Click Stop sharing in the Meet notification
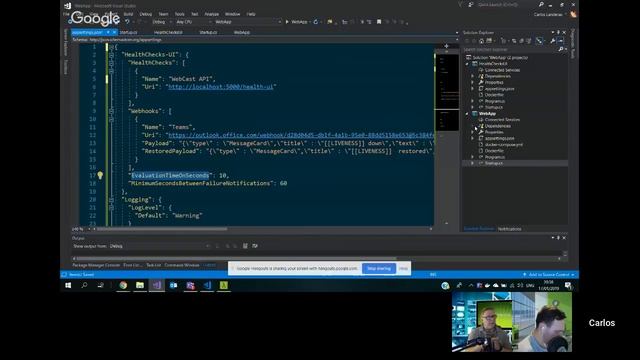Screen dimensions: 640x360 (x=379, y=269)
